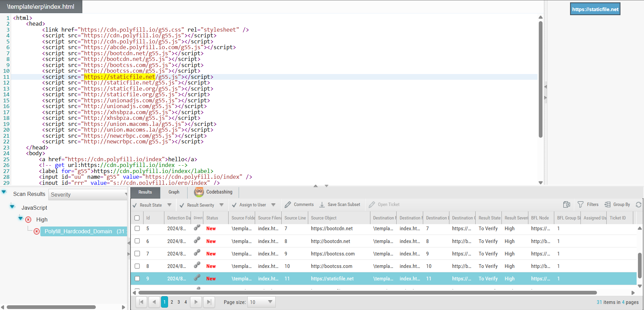Check the select-all checkbox in the header
Image resolution: width=644 pixels, height=310 pixels.
coord(137,218)
